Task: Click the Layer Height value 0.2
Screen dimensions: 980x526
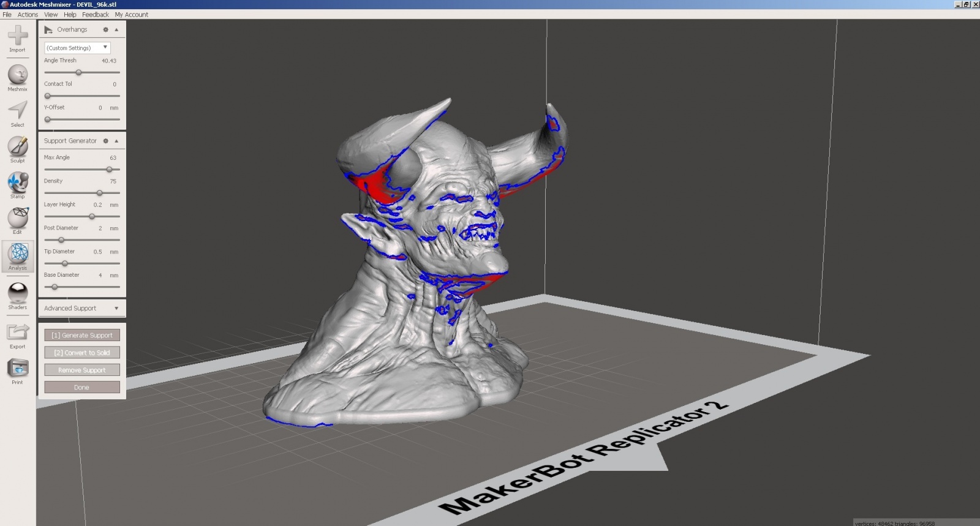Action: pyautogui.click(x=98, y=205)
